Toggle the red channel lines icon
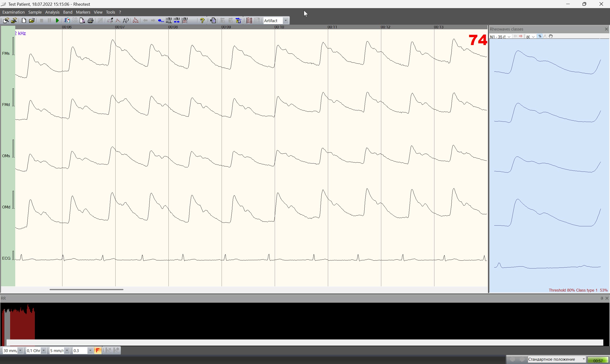The height and width of the screenshot is (364, 610). point(249,20)
